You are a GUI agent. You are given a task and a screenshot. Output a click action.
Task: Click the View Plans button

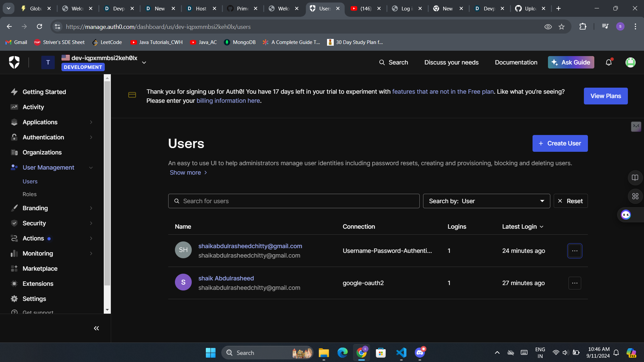605,96
